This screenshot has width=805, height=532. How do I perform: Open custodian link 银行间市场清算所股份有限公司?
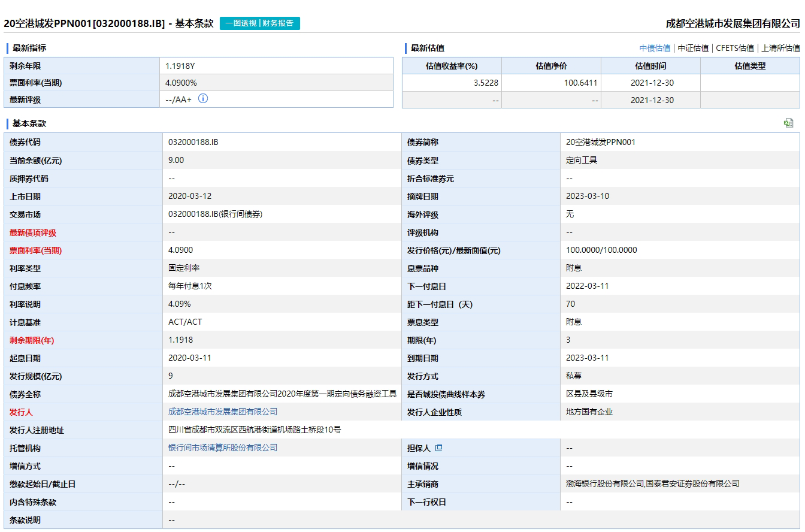tap(223, 448)
